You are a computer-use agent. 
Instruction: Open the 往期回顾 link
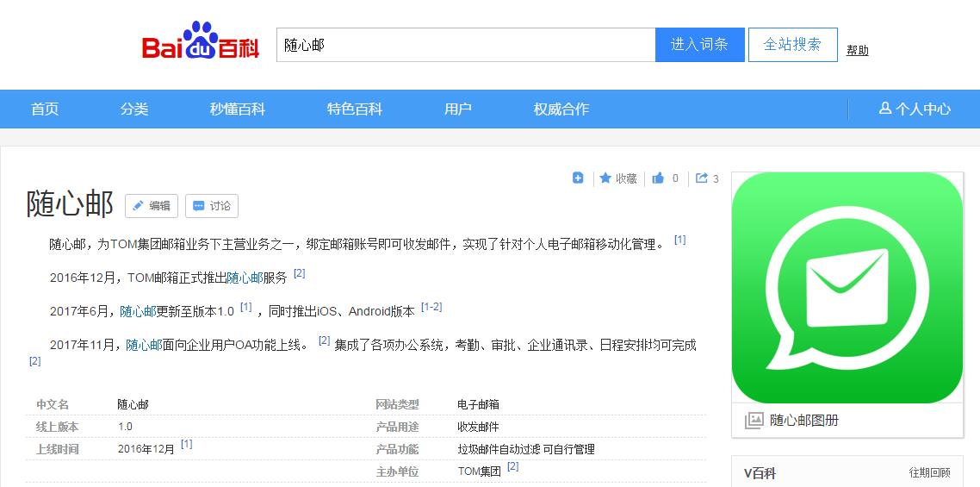tap(929, 473)
